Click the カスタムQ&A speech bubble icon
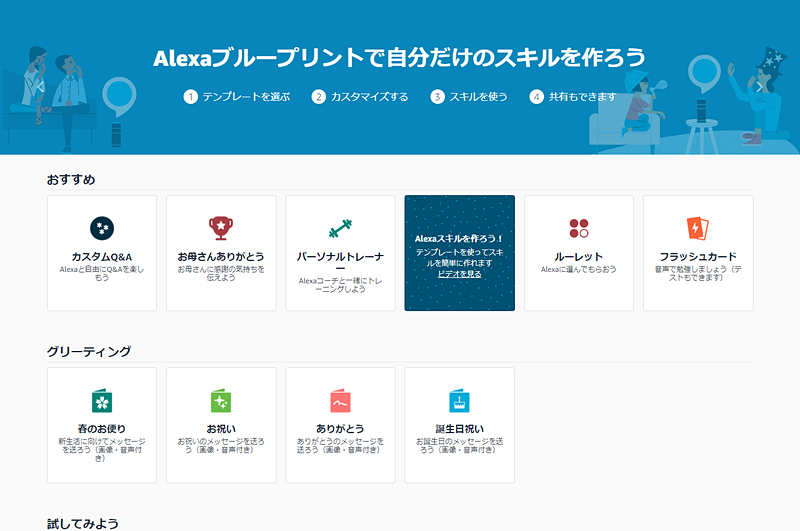This screenshot has height=531, width=800. 102,228
